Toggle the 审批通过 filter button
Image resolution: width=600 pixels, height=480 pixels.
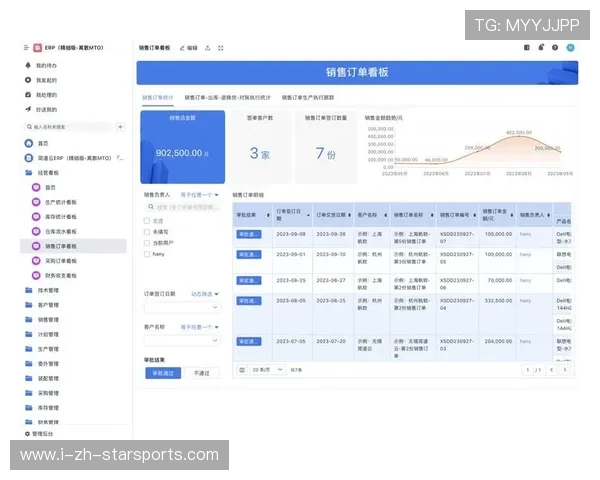pyautogui.click(x=163, y=373)
